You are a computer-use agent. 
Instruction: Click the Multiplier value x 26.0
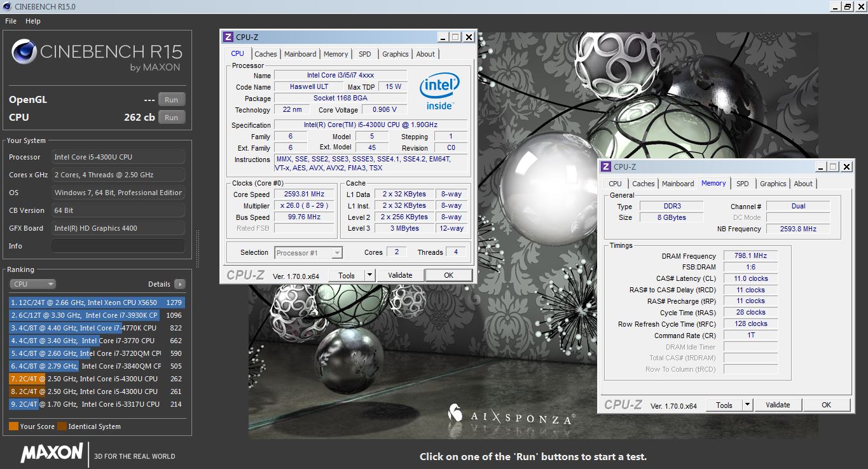pyautogui.click(x=305, y=206)
